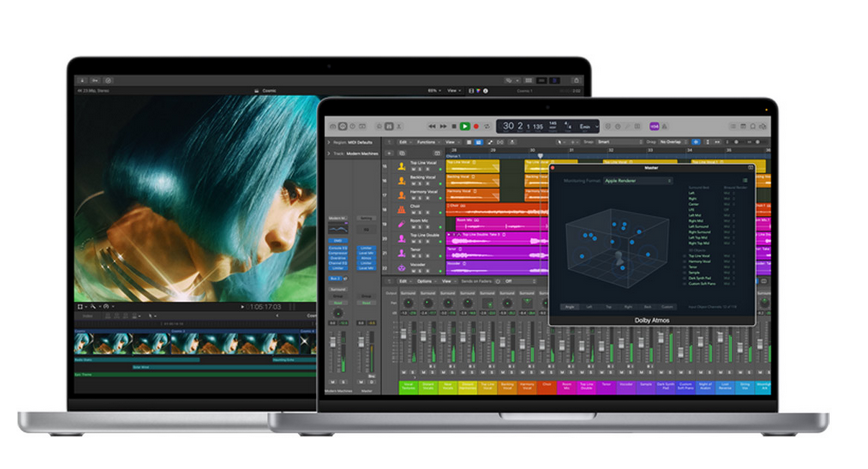The image size is (868, 469).
Task: Open the pointer tool menu in tracks area
Action: point(560,142)
